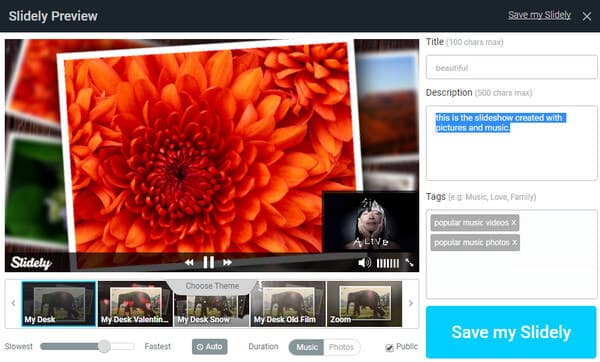Screen dimensions: 600x362
Task: Select the My Desk theme
Action: pos(59,304)
